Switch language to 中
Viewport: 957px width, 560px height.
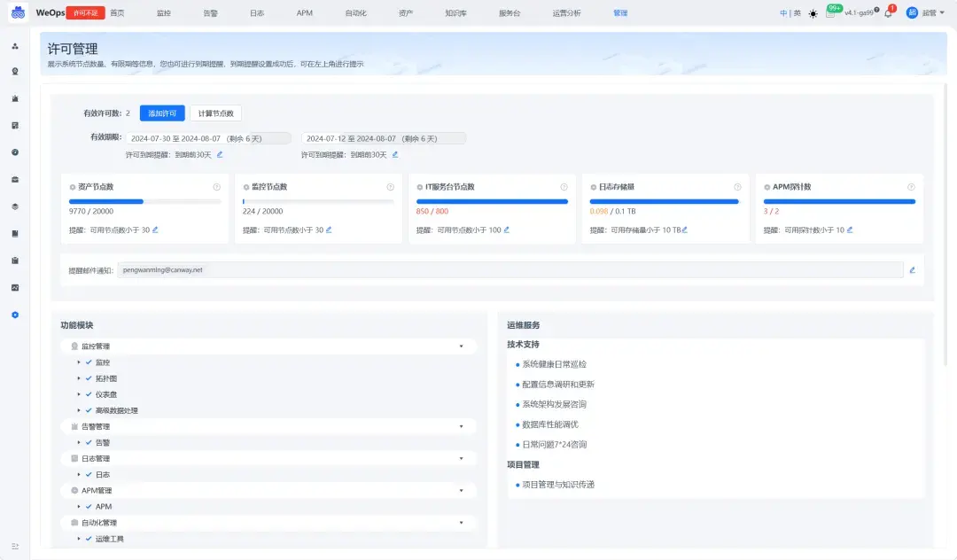pos(783,12)
